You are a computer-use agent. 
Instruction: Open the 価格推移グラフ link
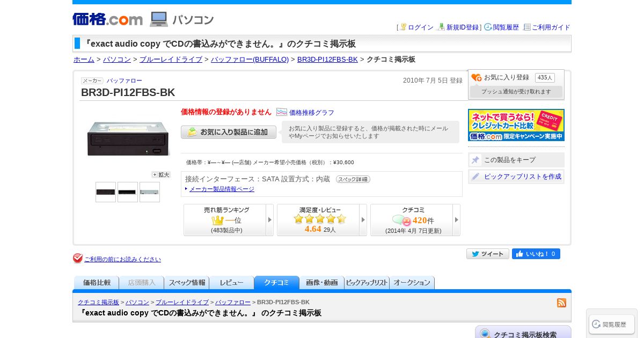pyautogui.click(x=312, y=113)
